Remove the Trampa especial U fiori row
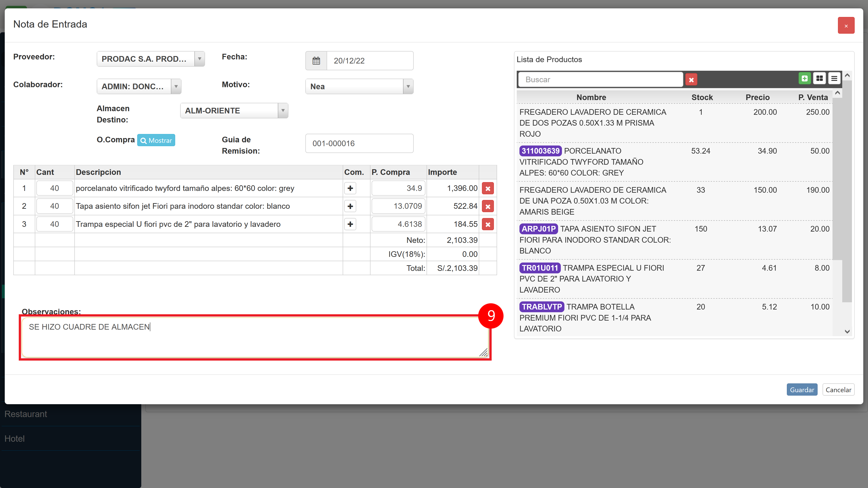This screenshot has width=868, height=488. (488, 224)
